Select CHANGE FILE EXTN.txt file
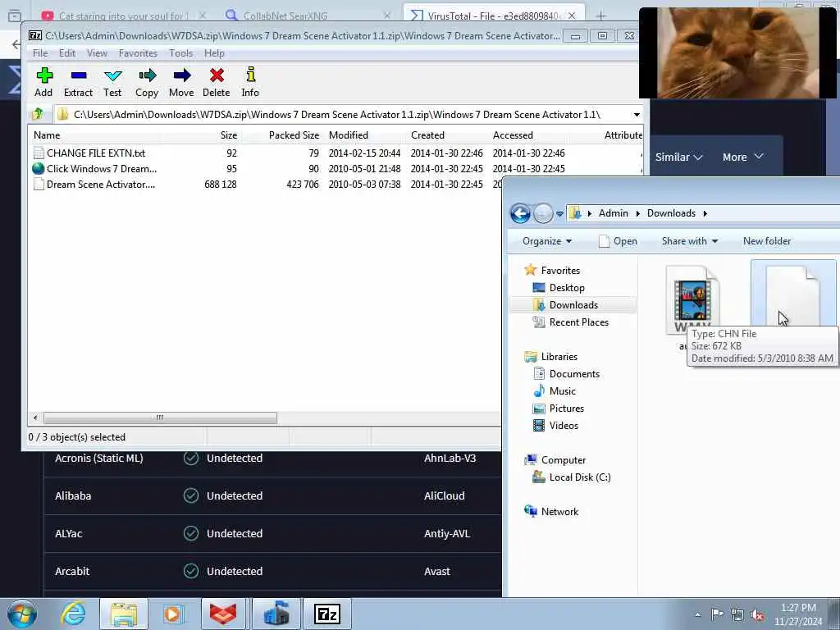 pos(96,153)
